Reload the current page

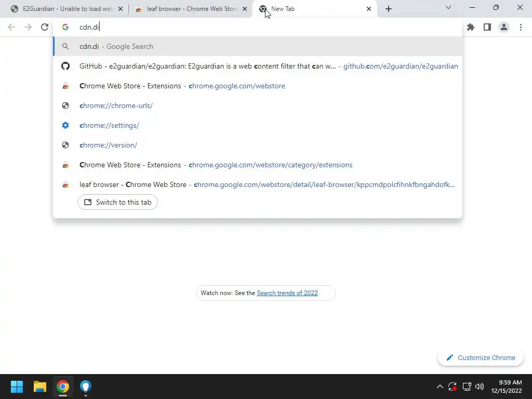(45, 27)
